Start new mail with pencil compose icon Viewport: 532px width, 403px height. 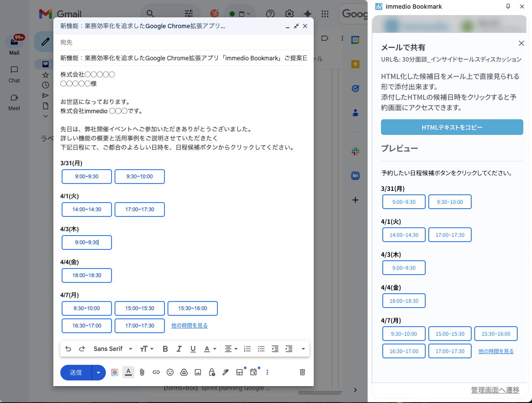click(45, 42)
